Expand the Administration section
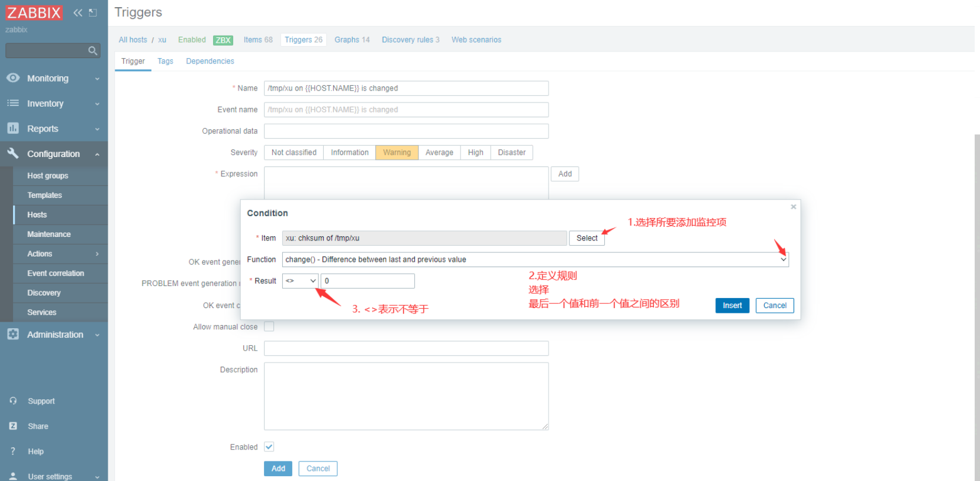The width and height of the screenshot is (980, 481). click(x=97, y=335)
